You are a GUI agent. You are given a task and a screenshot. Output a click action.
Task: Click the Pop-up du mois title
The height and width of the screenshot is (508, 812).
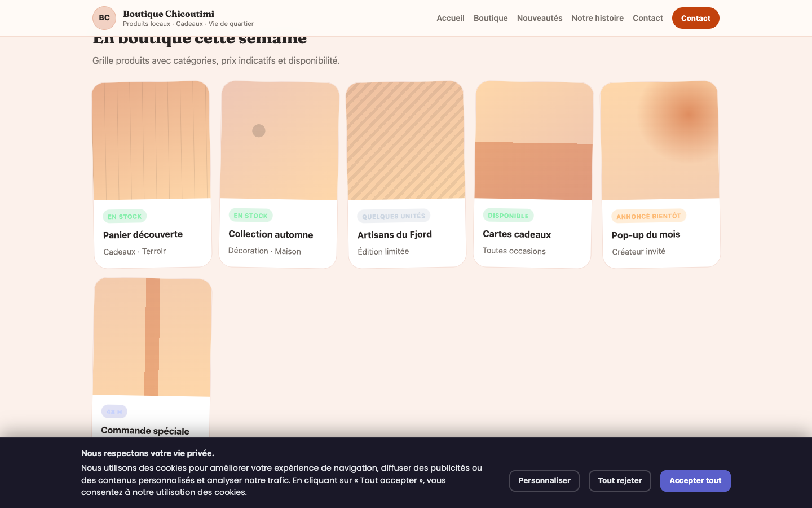(x=646, y=234)
